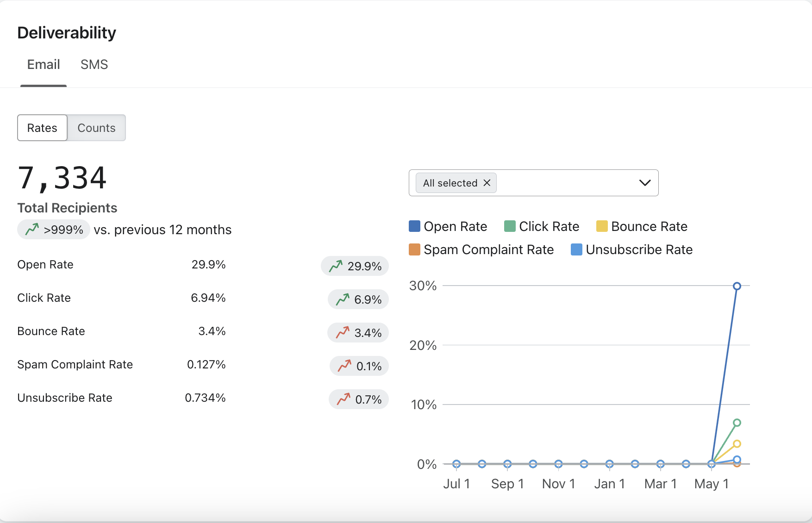
Task: Click the Total Recipients label
Action: tap(67, 208)
